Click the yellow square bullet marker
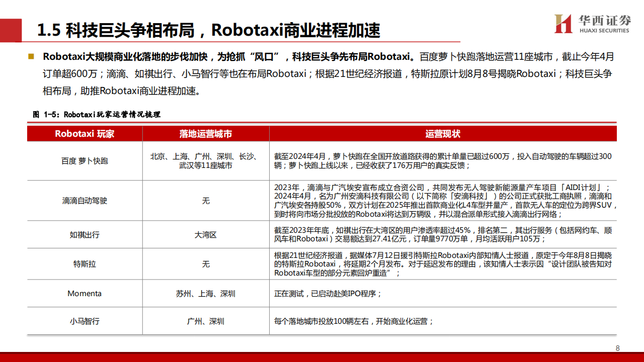 31,56
